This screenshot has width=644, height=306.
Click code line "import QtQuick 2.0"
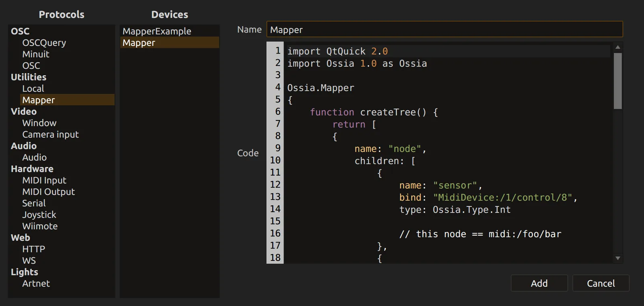[x=337, y=51]
